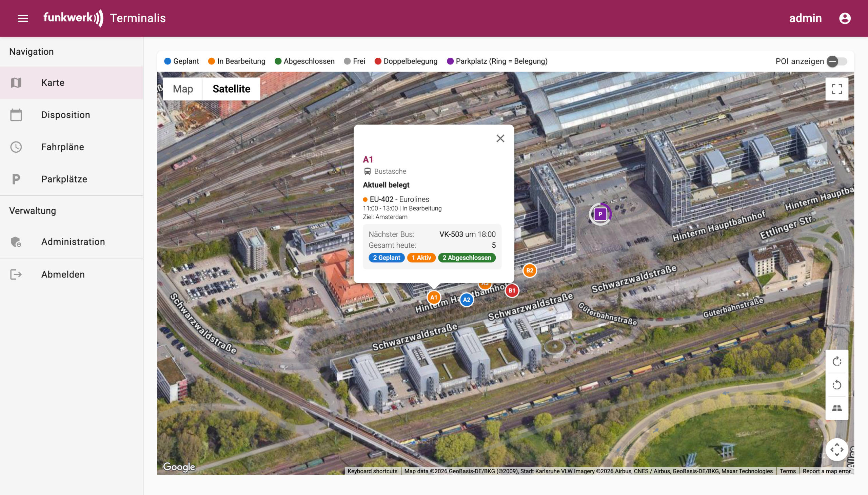This screenshot has width=868, height=495.
Task: Click the admin user account icon
Action: (845, 18)
